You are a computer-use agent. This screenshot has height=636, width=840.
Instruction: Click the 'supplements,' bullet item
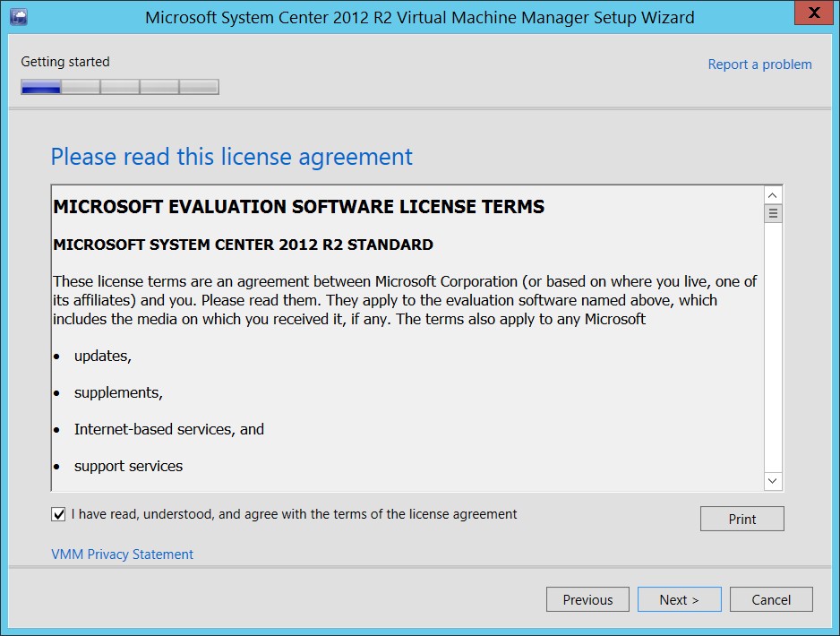tap(118, 393)
